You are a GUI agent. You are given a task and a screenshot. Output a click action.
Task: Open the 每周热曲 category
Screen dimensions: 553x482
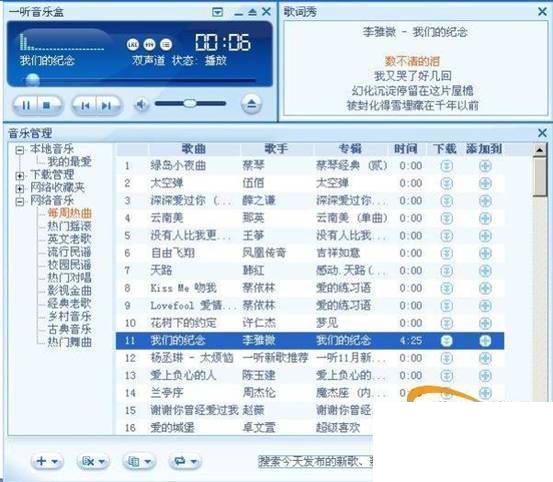point(69,213)
